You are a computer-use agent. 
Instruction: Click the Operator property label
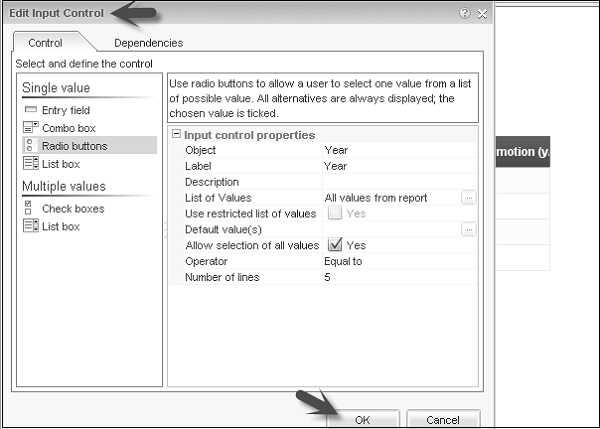pyautogui.click(x=206, y=261)
